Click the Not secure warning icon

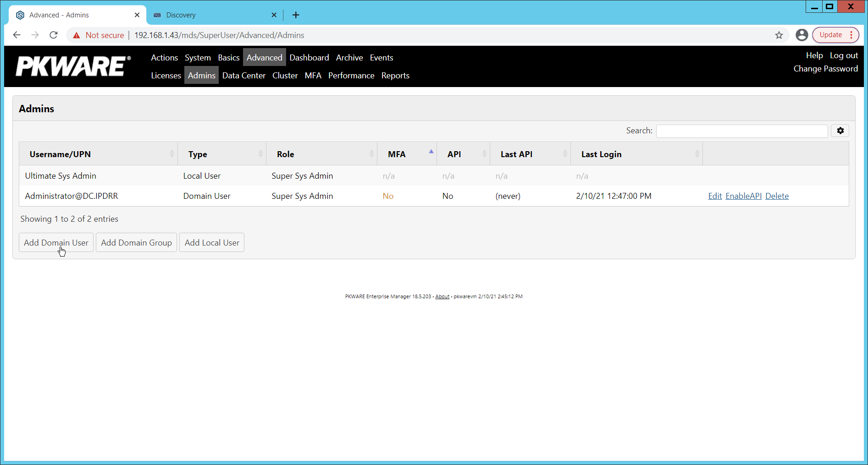point(76,35)
